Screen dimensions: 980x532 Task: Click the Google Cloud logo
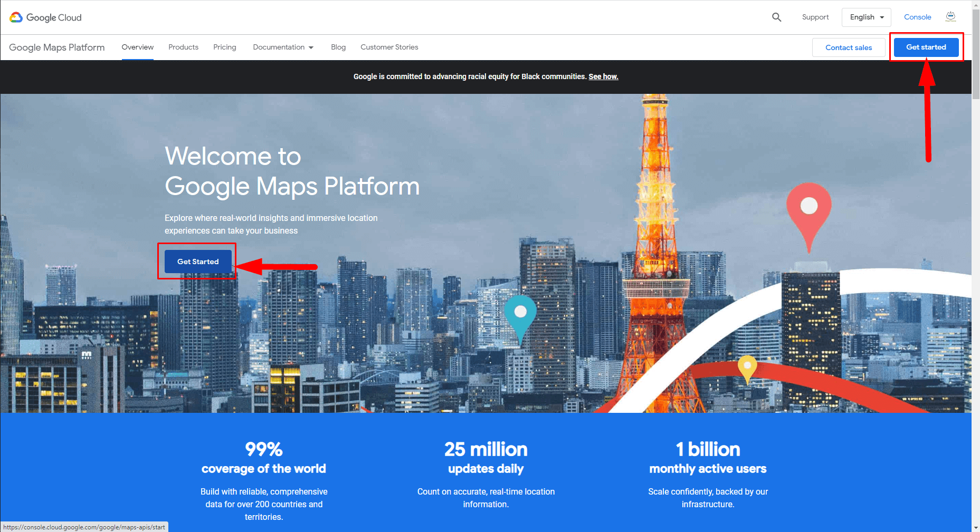pos(45,17)
